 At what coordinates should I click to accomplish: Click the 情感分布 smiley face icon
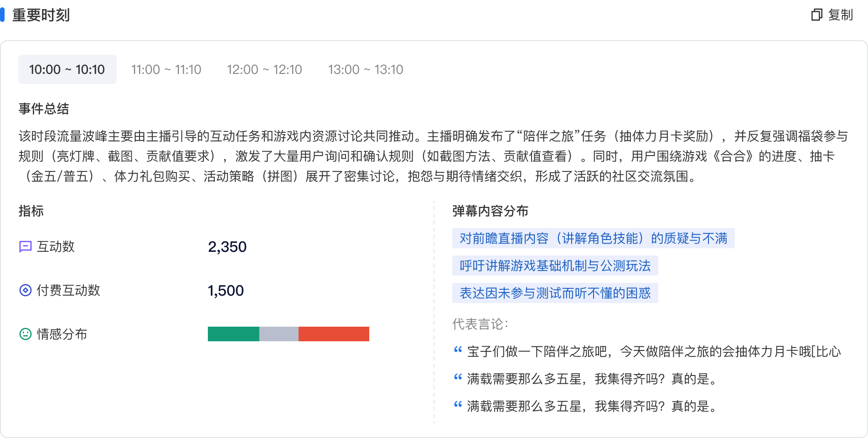(25, 334)
